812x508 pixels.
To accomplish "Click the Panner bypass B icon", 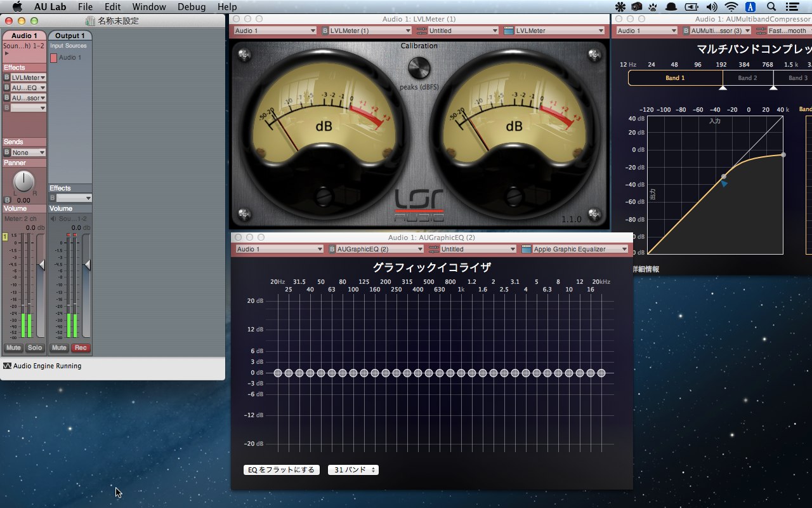I will tap(7, 200).
